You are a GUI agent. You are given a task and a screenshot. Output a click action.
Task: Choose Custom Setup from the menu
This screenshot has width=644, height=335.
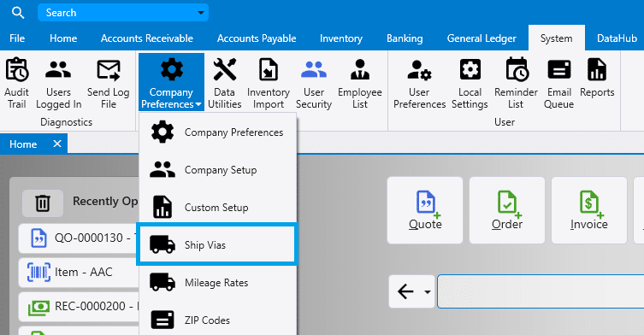(x=218, y=208)
